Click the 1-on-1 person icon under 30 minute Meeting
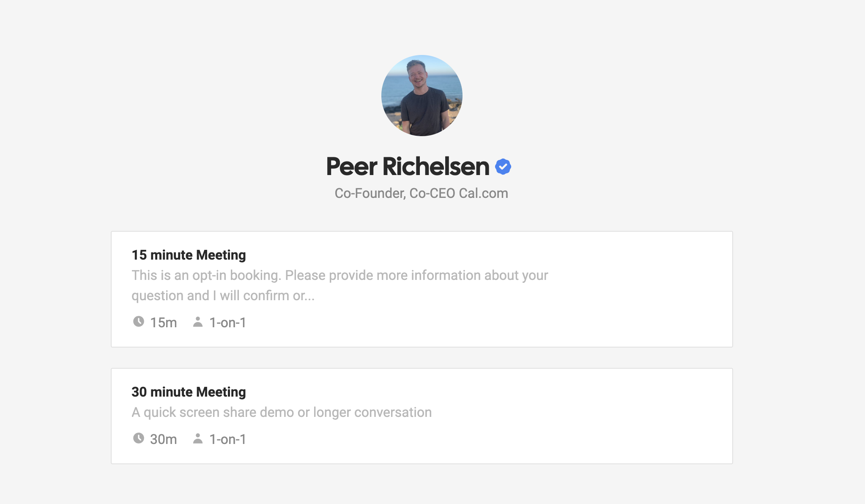Image resolution: width=865 pixels, height=504 pixels. pyautogui.click(x=198, y=439)
